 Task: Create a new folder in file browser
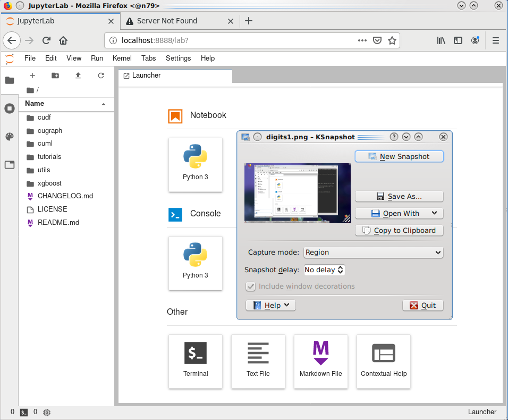click(x=55, y=75)
